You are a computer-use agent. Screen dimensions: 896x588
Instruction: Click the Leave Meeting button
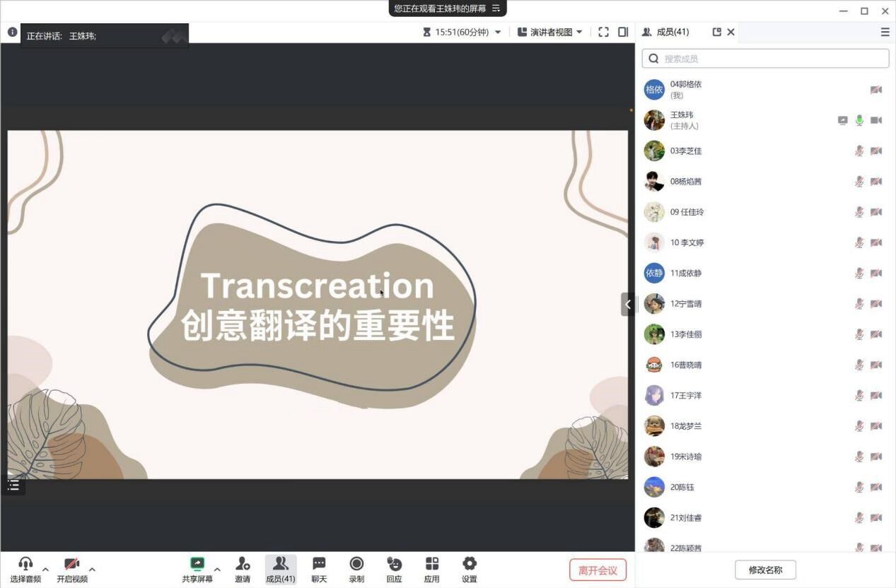pos(598,570)
